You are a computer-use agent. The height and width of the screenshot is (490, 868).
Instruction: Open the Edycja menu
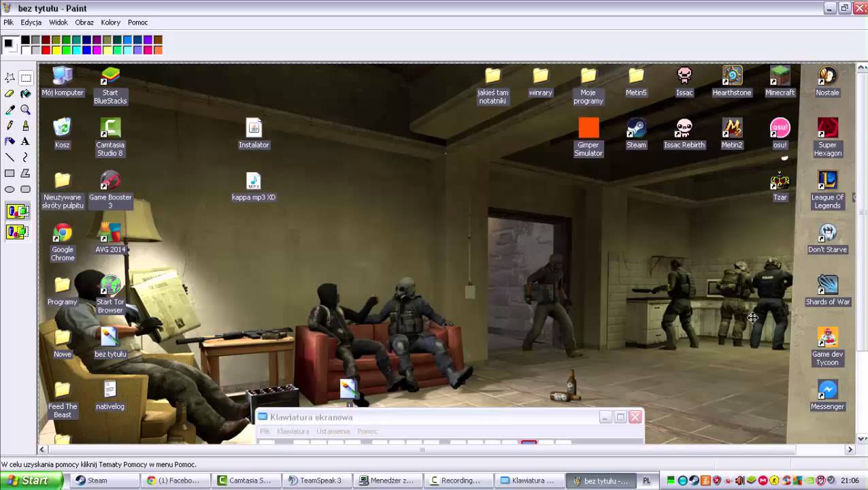[31, 22]
